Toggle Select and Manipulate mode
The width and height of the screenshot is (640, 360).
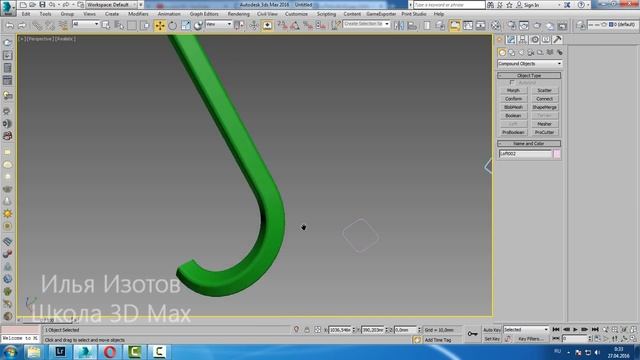pyautogui.click(x=253, y=25)
